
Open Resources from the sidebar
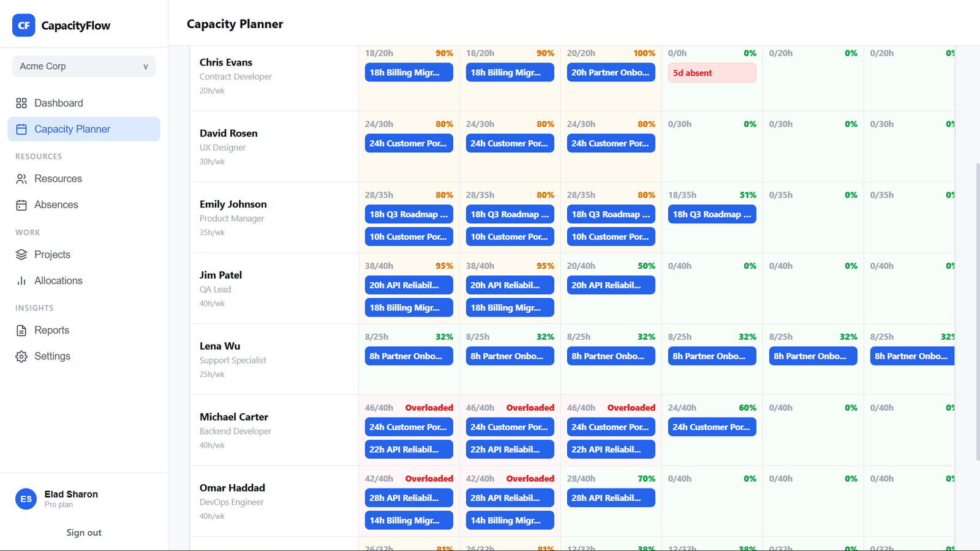(x=84, y=179)
